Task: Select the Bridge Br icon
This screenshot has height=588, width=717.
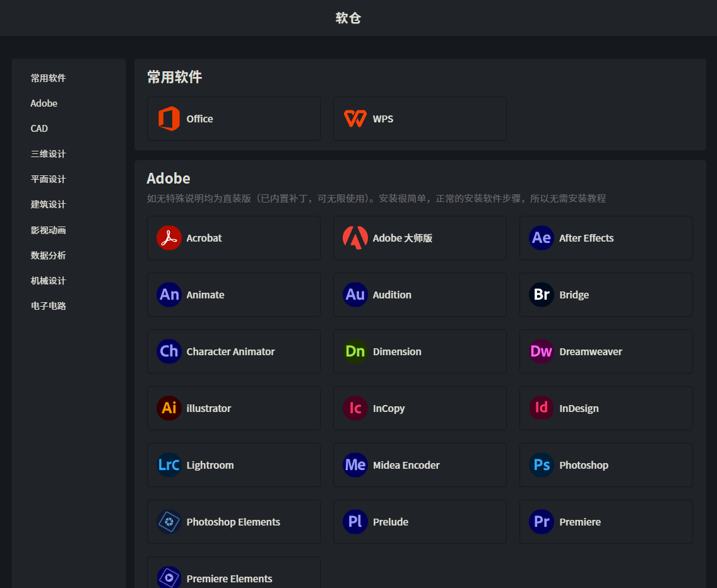Action: pyautogui.click(x=542, y=295)
